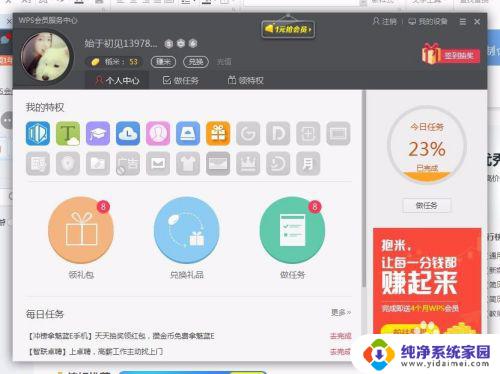Click the 1元抢会员 promo banner
Screen dimensions: 500x374
[288, 29]
